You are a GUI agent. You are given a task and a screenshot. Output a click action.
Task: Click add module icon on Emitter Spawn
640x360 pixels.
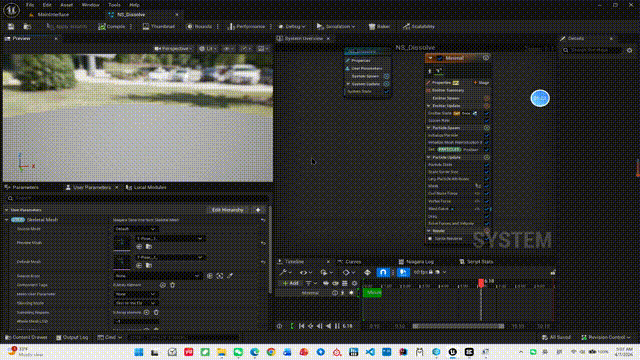(x=487, y=99)
